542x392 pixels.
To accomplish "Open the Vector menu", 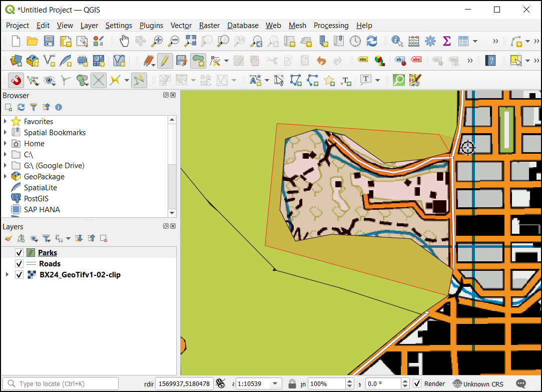I will (181, 26).
